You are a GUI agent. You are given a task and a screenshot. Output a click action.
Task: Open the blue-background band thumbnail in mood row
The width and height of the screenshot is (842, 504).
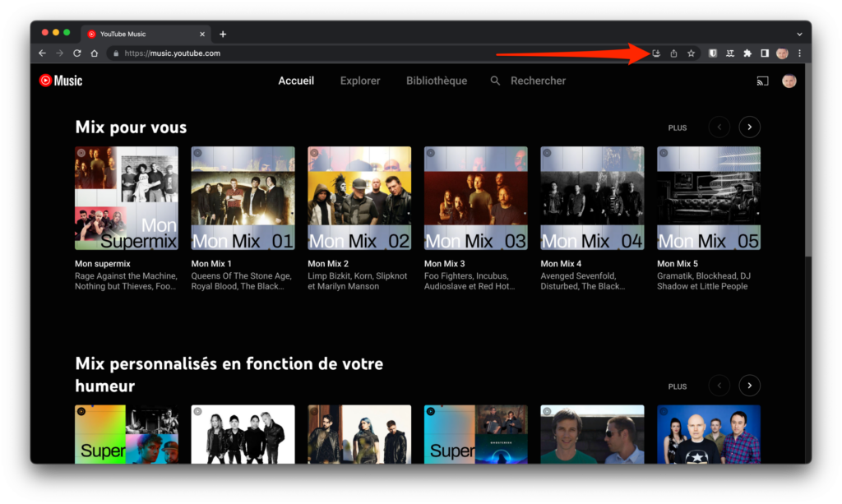click(709, 434)
